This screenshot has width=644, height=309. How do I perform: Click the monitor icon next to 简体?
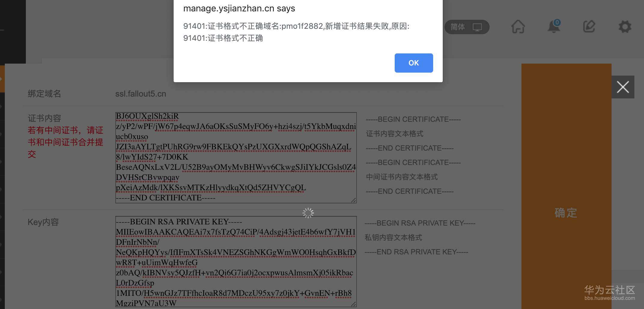[477, 27]
